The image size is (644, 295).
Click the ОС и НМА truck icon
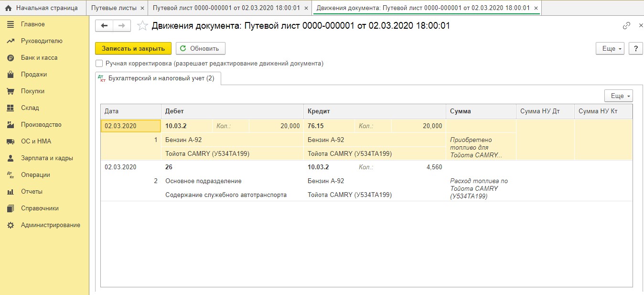(x=10, y=142)
